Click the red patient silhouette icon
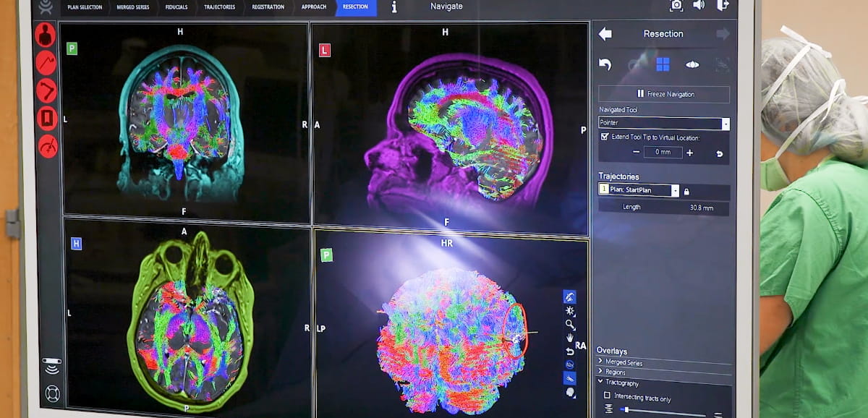Screen dimensions: 868x418 tap(46, 35)
